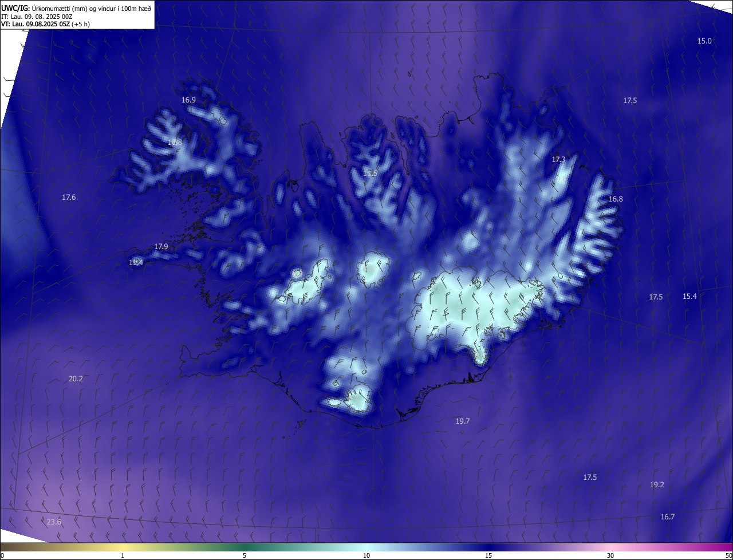Click the 15.0 value label
The width and height of the screenshot is (733, 560).
(704, 41)
